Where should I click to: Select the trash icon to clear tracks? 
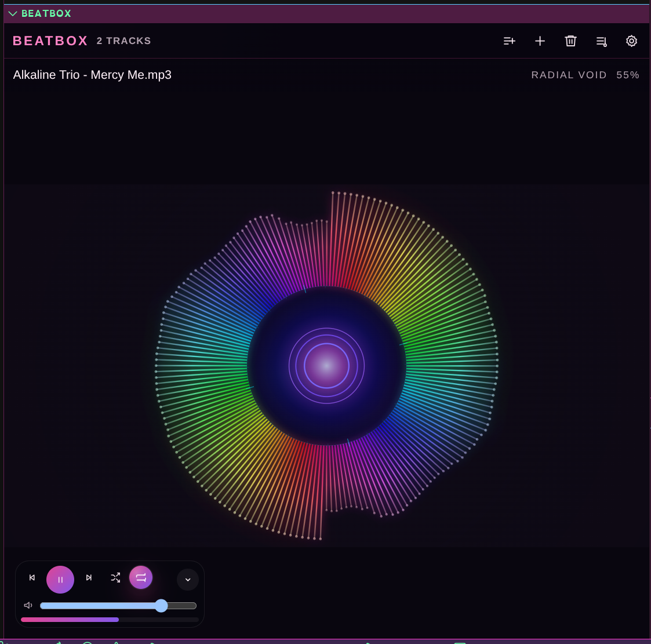(x=570, y=41)
